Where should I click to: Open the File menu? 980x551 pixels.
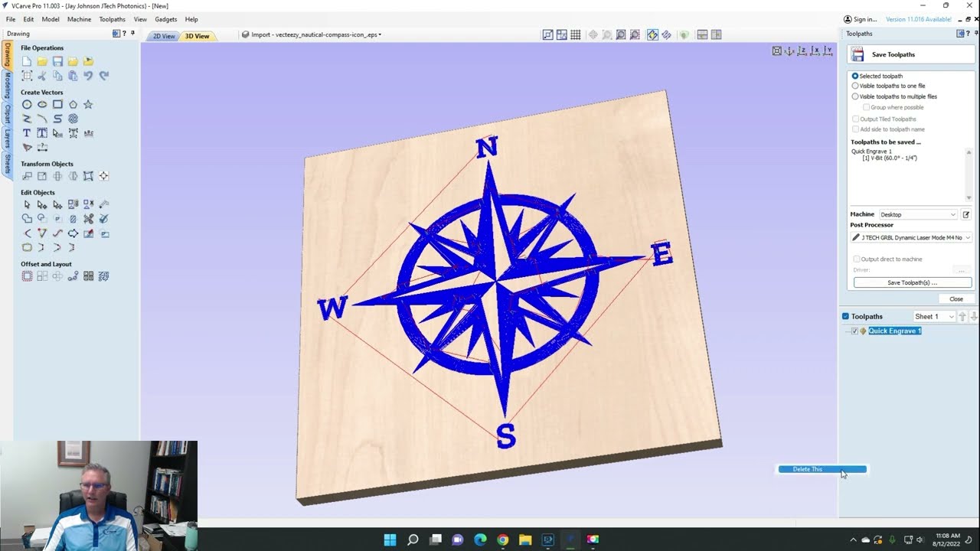11,19
